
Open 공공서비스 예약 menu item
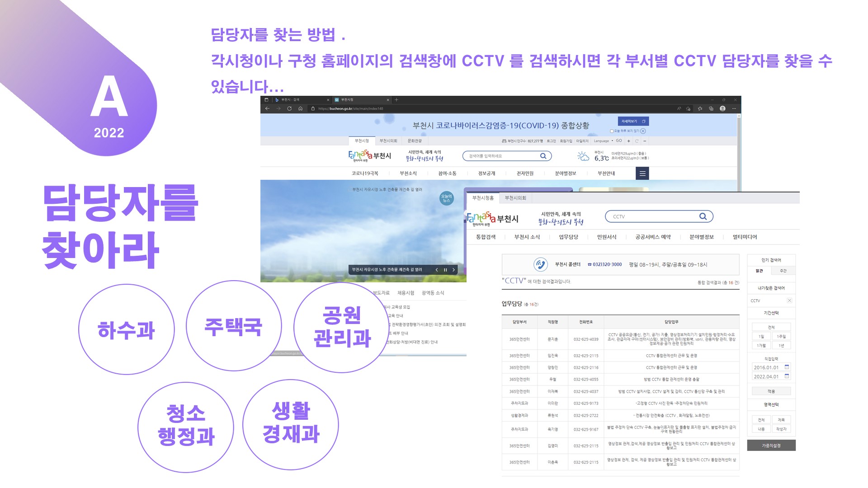[x=653, y=237]
